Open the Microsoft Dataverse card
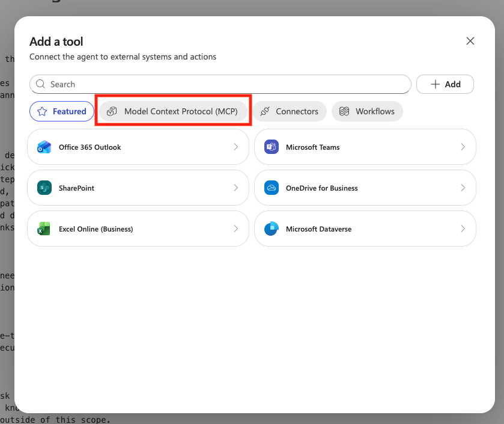Image resolution: width=504 pixels, height=424 pixels. click(x=365, y=229)
